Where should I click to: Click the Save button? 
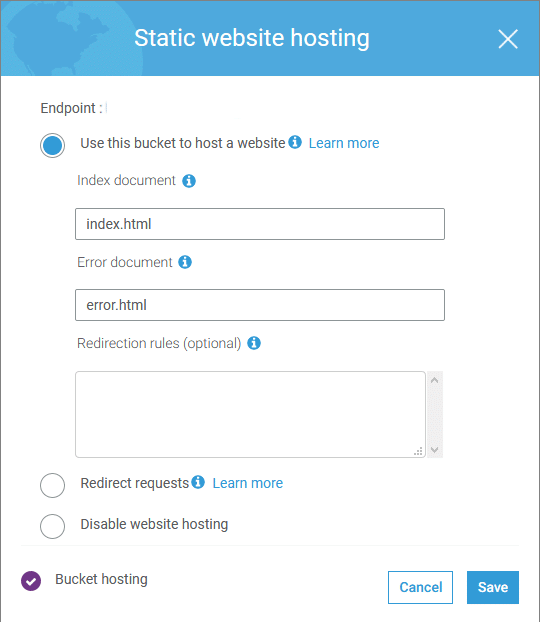pyautogui.click(x=493, y=587)
